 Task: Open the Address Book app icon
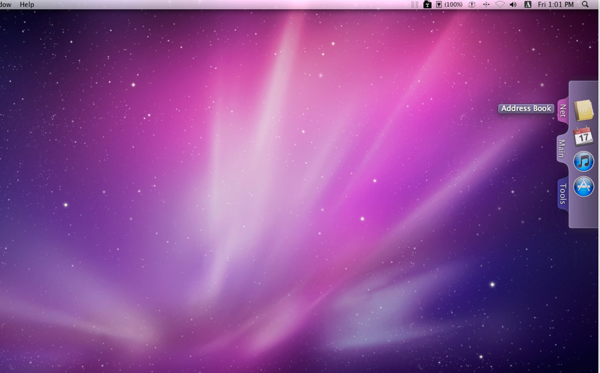click(584, 111)
